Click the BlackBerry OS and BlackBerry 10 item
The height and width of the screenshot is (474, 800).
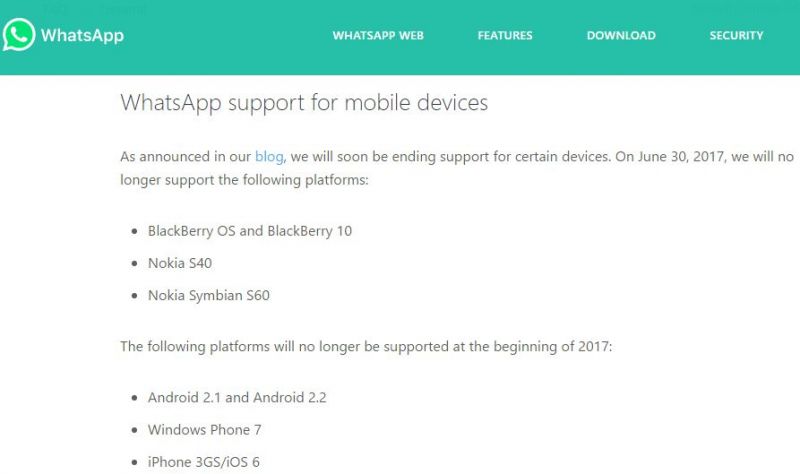250,231
